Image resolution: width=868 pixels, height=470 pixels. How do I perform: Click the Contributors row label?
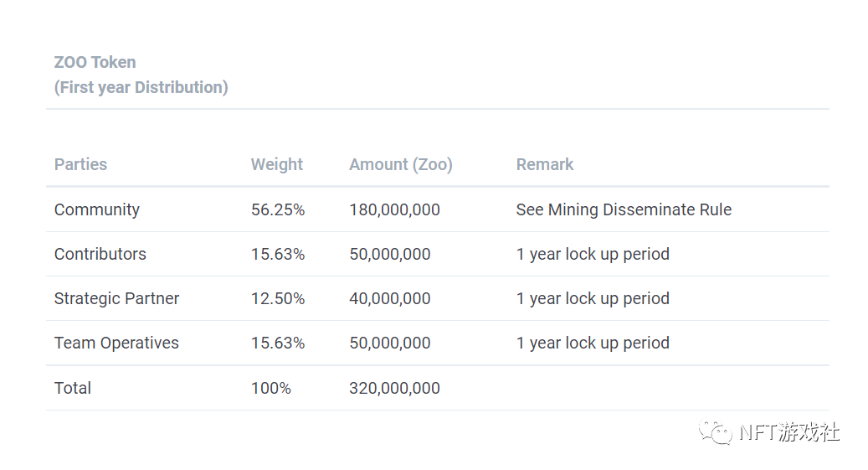tap(100, 254)
